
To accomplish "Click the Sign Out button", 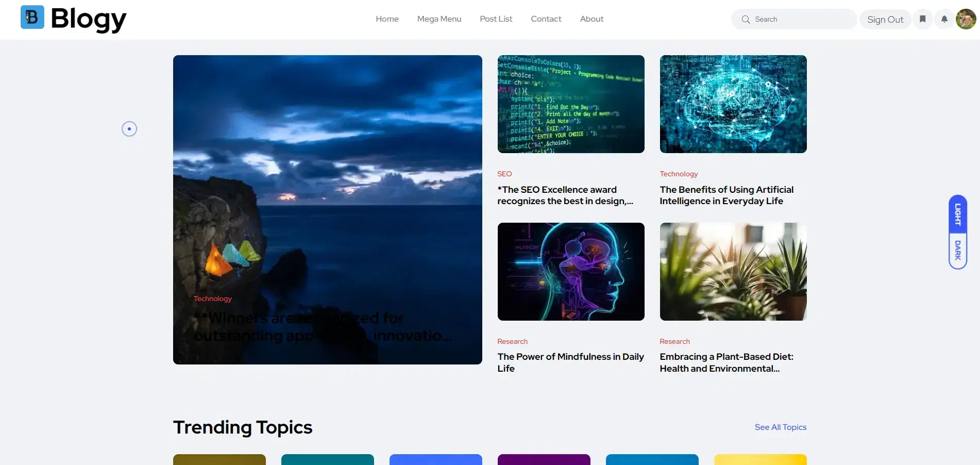I will click(885, 20).
